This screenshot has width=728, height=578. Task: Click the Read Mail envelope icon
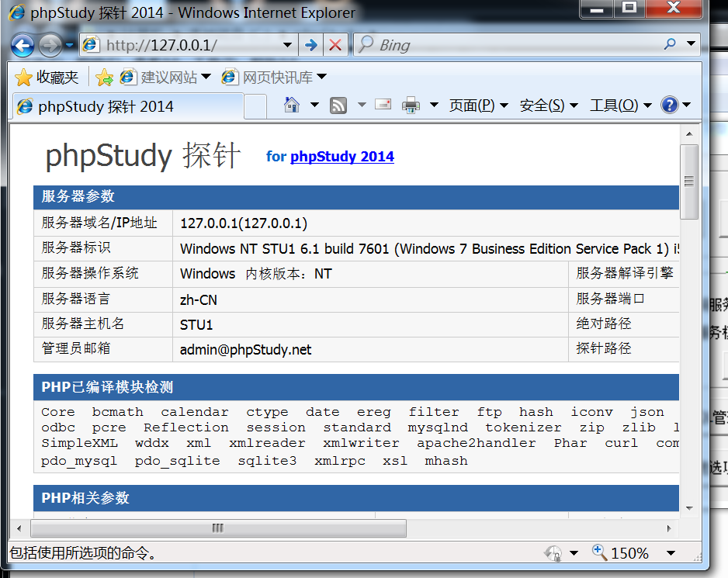tap(383, 105)
